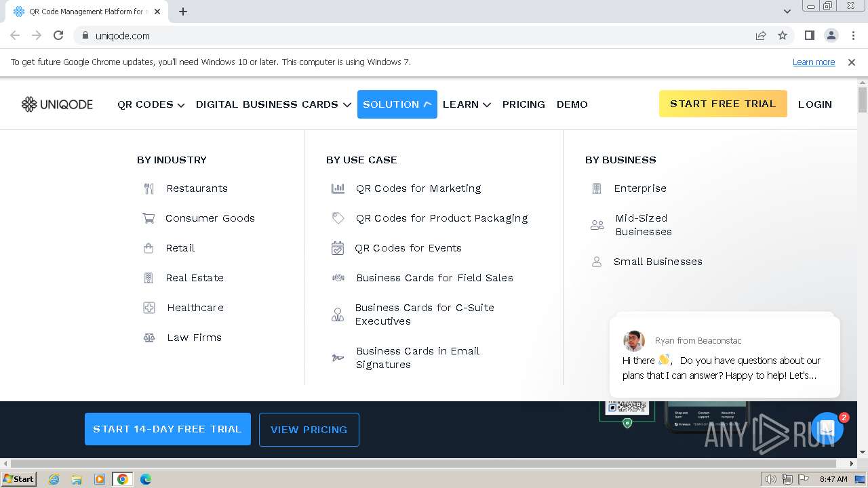This screenshot has width=868, height=488.
Task: Click the C-Suite Executives person icon
Action: [338, 314]
